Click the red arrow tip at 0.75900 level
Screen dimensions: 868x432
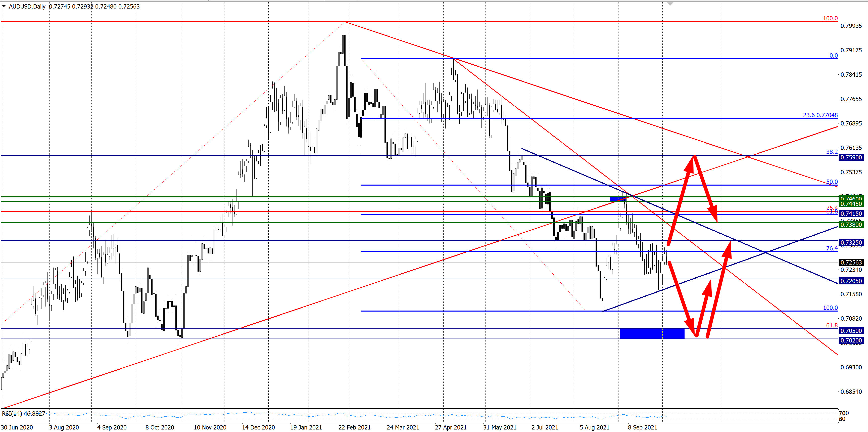coord(693,157)
